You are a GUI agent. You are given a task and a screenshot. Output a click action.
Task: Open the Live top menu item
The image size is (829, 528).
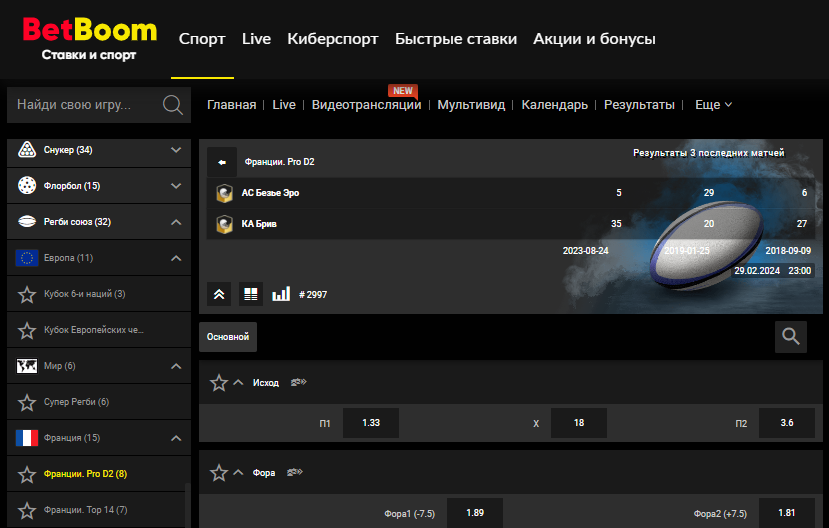click(x=256, y=39)
